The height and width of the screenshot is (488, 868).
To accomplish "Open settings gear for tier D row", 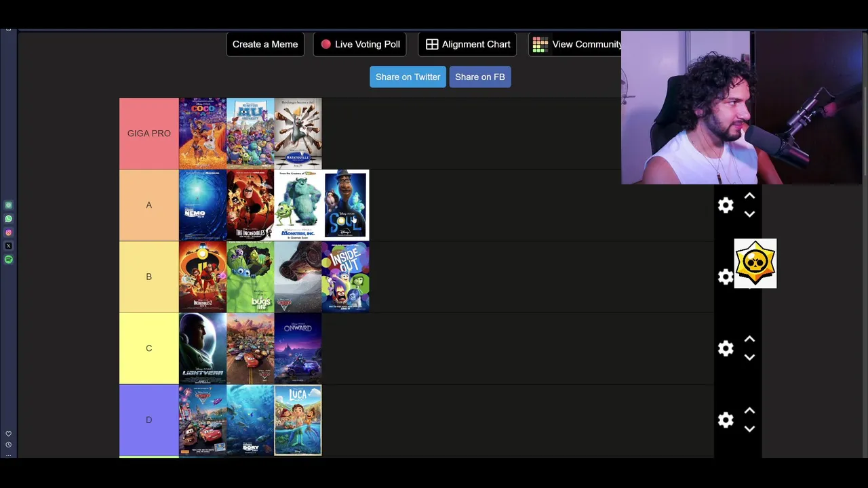I will [726, 420].
